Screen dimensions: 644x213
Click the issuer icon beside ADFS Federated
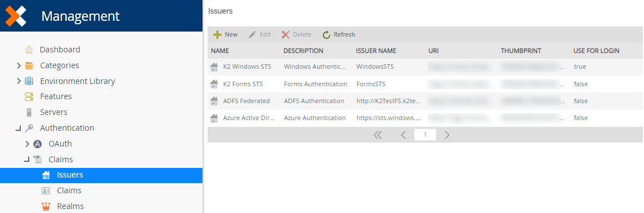coord(214,101)
